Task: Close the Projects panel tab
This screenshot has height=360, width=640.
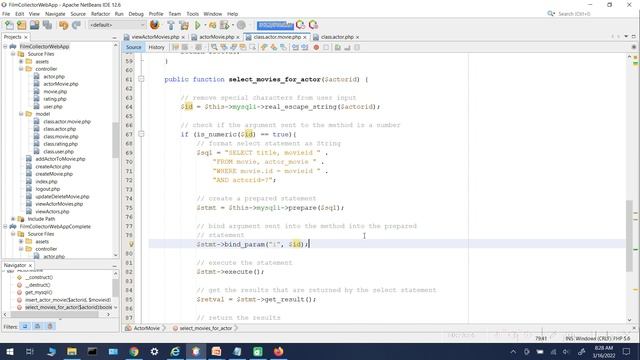Action: click(x=26, y=37)
